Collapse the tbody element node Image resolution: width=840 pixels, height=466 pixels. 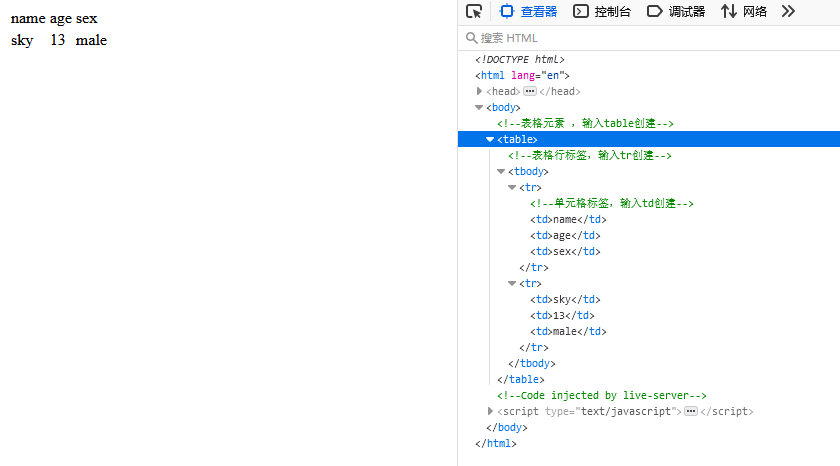tap(501, 171)
